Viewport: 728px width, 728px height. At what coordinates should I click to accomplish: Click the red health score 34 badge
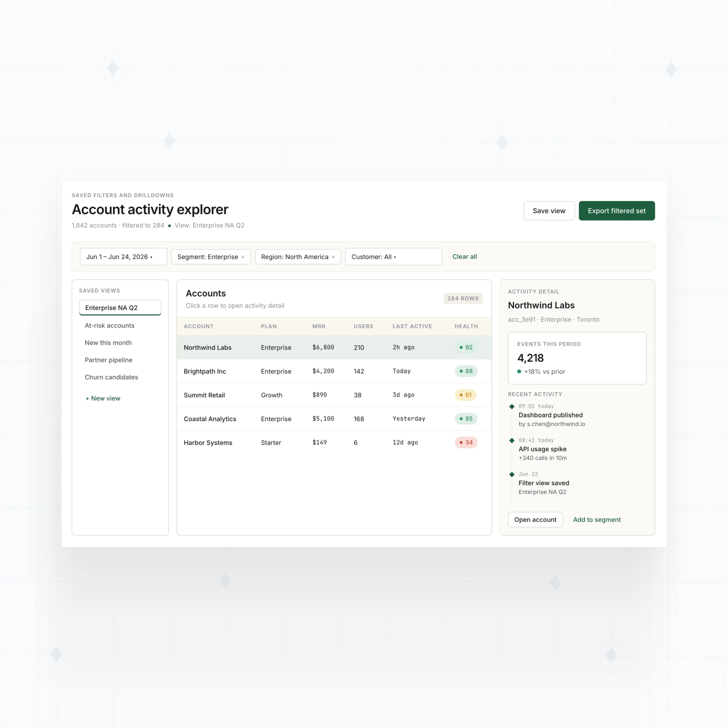tap(466, 442)
